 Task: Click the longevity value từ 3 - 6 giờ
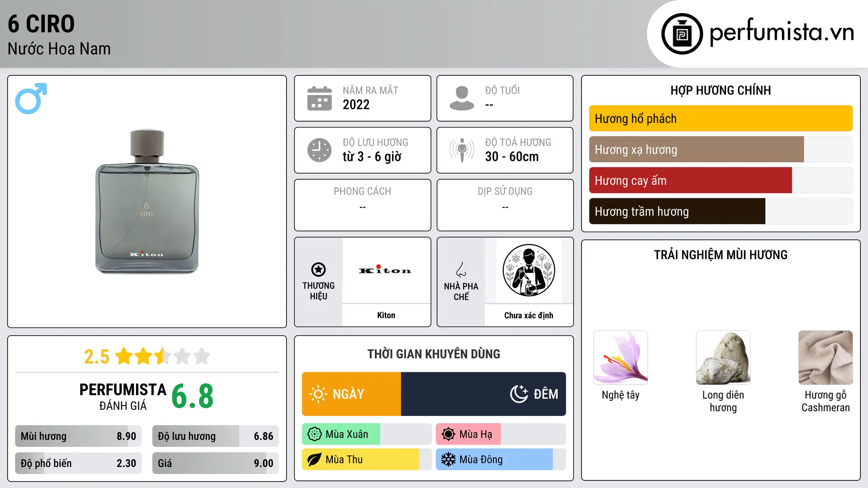(x=372, y=157)
